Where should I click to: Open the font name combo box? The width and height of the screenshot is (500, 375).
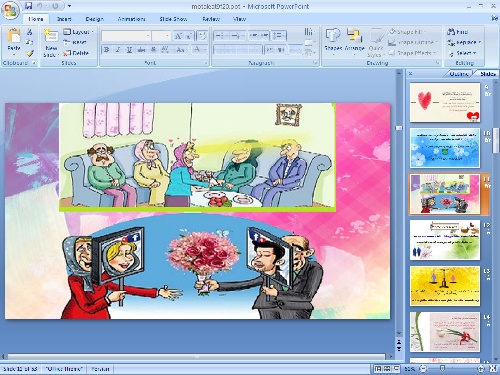point(126,36)
